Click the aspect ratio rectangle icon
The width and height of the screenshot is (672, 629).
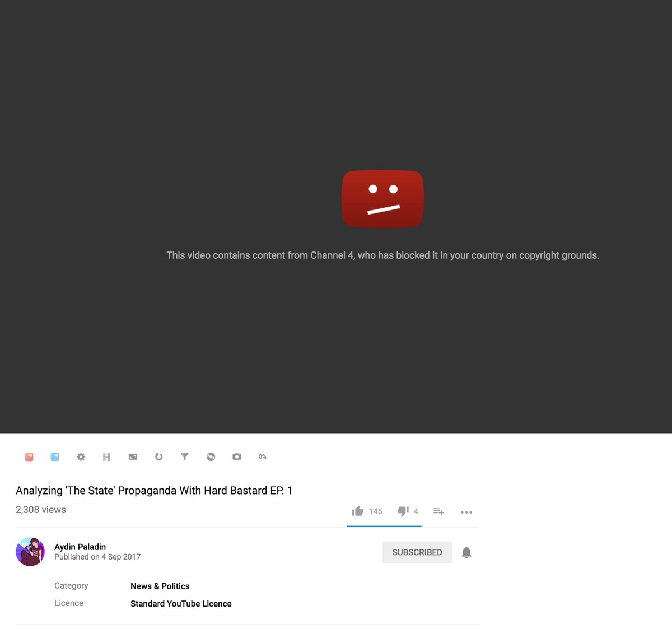[x=133, y=456]
